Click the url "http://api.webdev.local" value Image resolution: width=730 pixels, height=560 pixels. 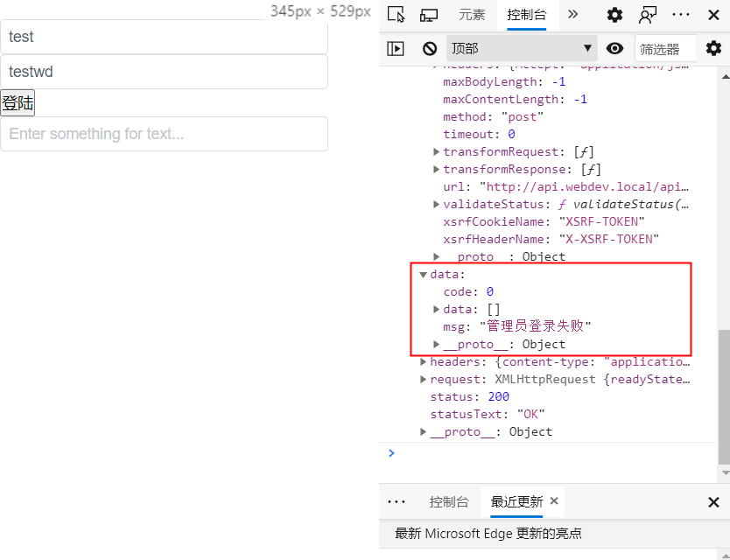coord(585,186)
